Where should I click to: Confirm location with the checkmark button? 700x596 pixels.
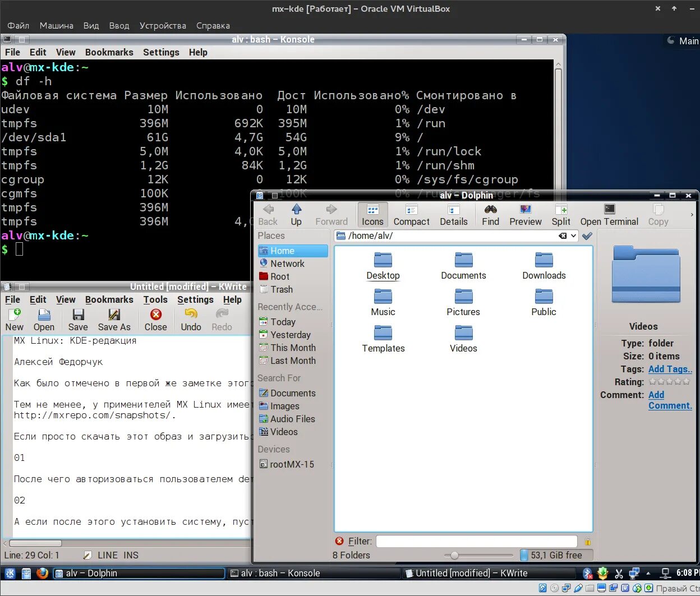pyautogui.click(x=587, y=236)
